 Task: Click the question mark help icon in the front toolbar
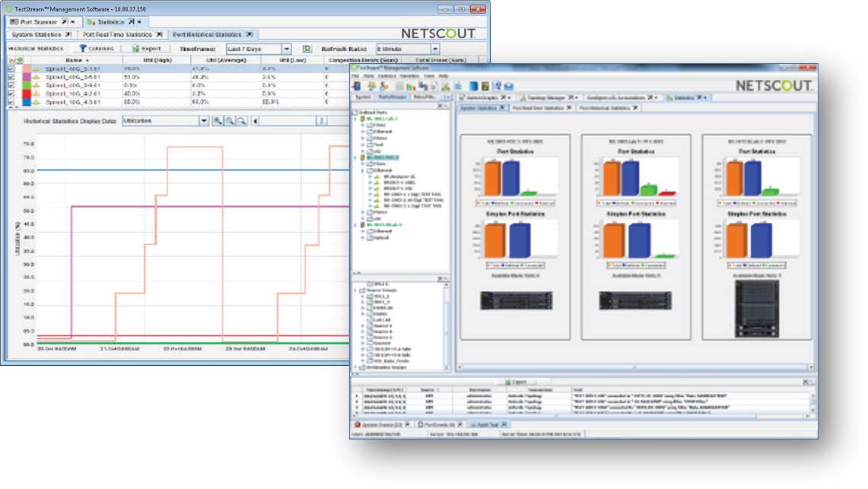click(497, 86)
